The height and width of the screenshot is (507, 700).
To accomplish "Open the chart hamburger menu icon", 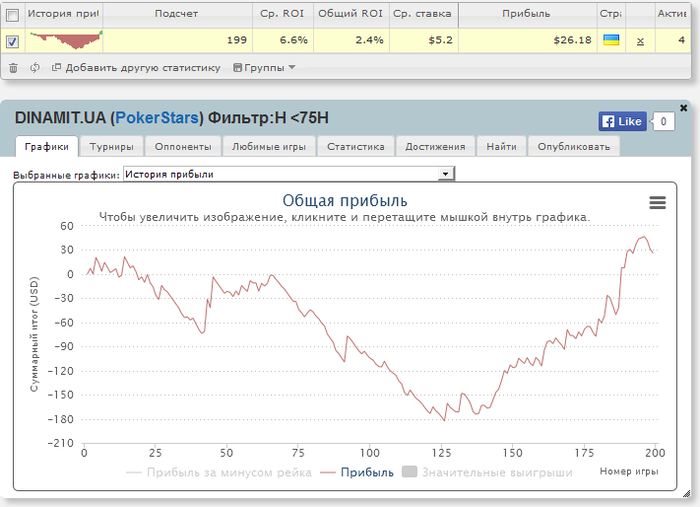I will coord(658,203).
